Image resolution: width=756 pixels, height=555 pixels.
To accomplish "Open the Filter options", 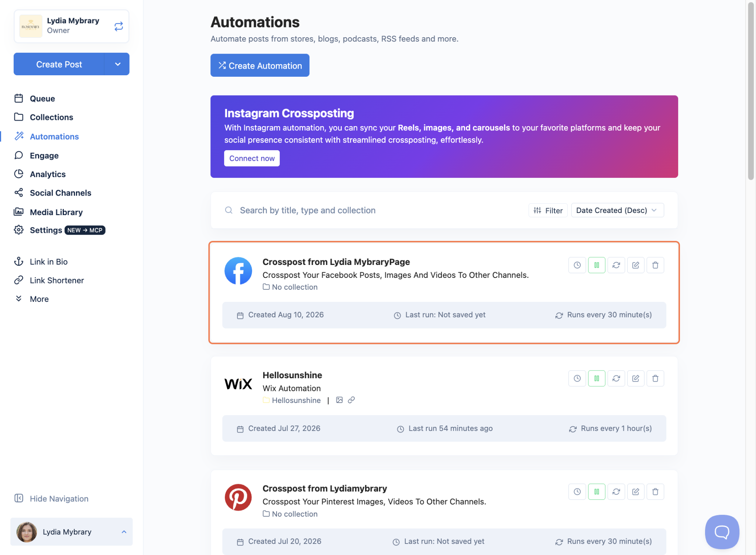I will pos(548,210).
